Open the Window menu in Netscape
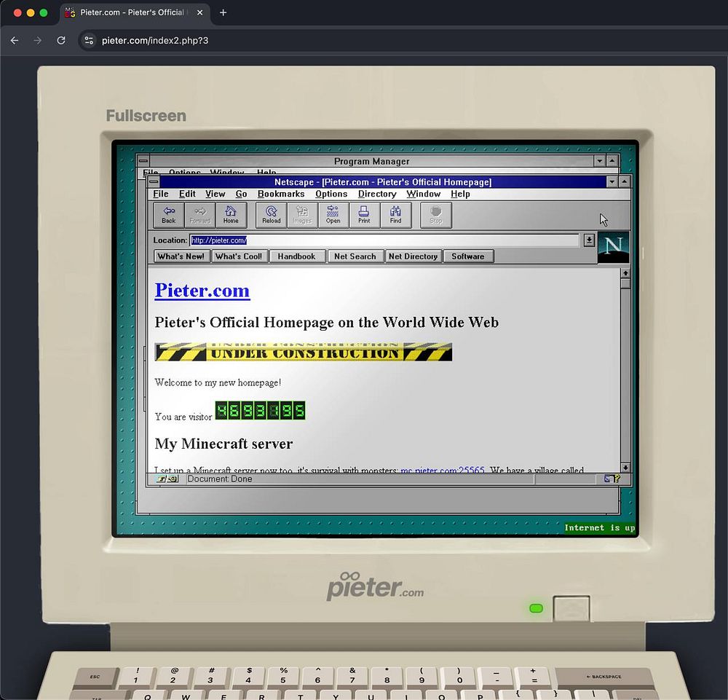 [x=424, y=194]
